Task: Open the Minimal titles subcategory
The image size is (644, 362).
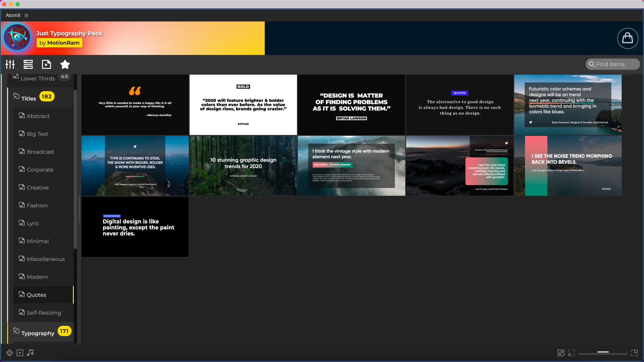Action: click(x=38, y=241)
